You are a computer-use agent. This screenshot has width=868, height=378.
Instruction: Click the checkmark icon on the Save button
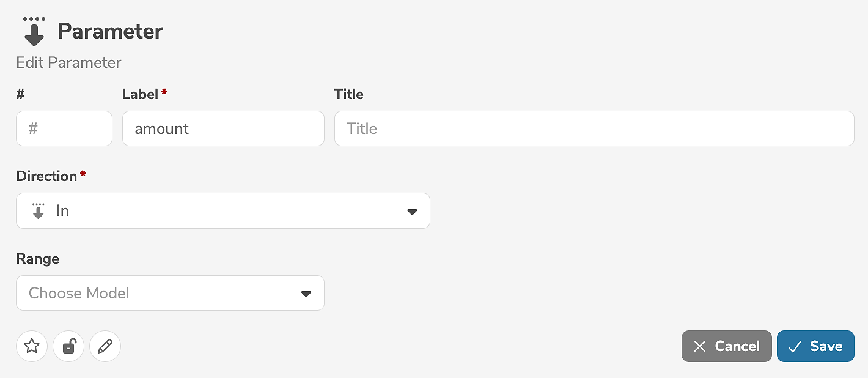tap(795, 346)
